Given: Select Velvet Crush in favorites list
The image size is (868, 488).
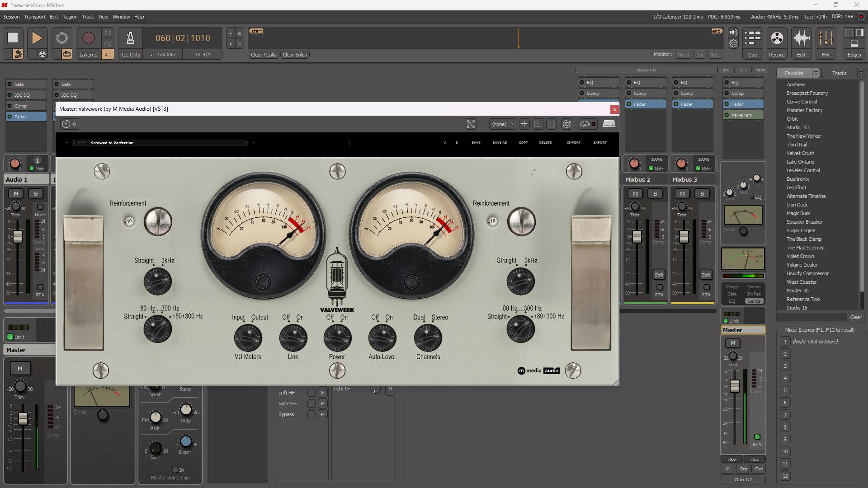Looking at the screenshot, I should pyautogui.click(x=800, y=153).
